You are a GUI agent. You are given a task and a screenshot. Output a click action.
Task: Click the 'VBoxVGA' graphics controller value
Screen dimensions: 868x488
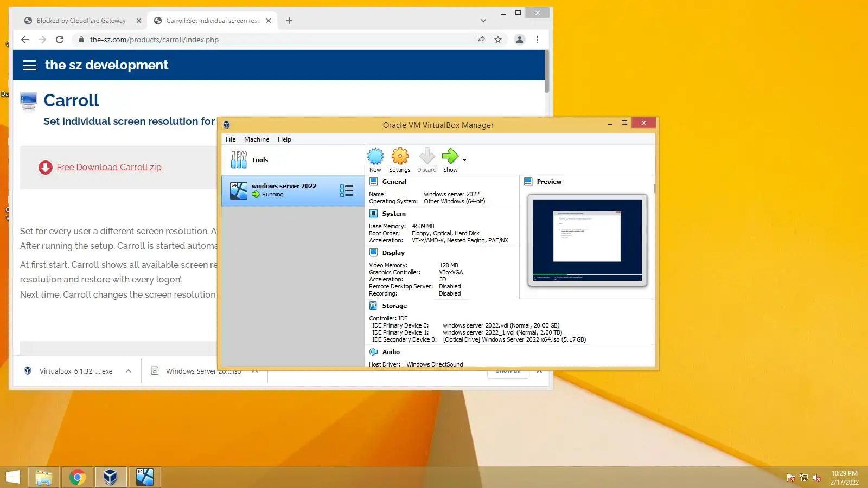(x=451, y=272)
